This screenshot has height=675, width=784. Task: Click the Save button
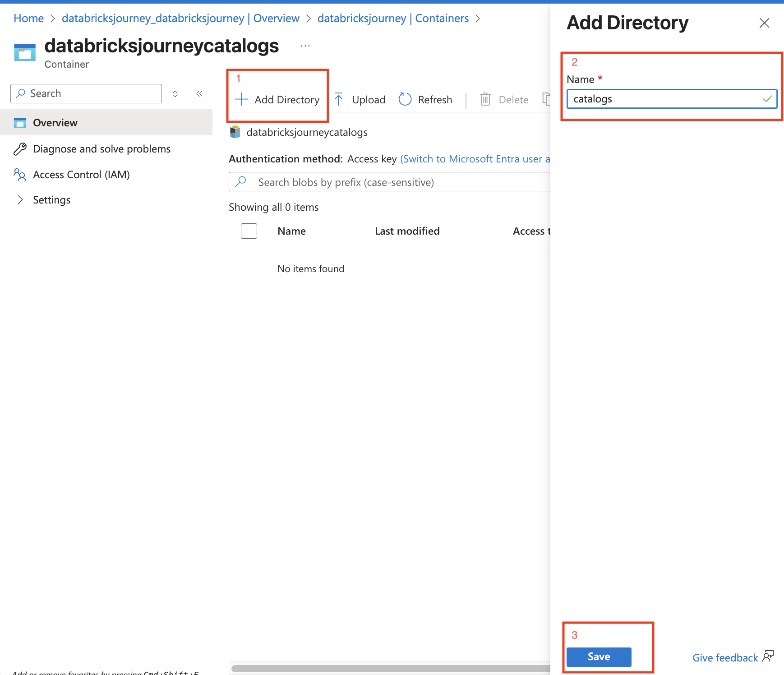599,657
